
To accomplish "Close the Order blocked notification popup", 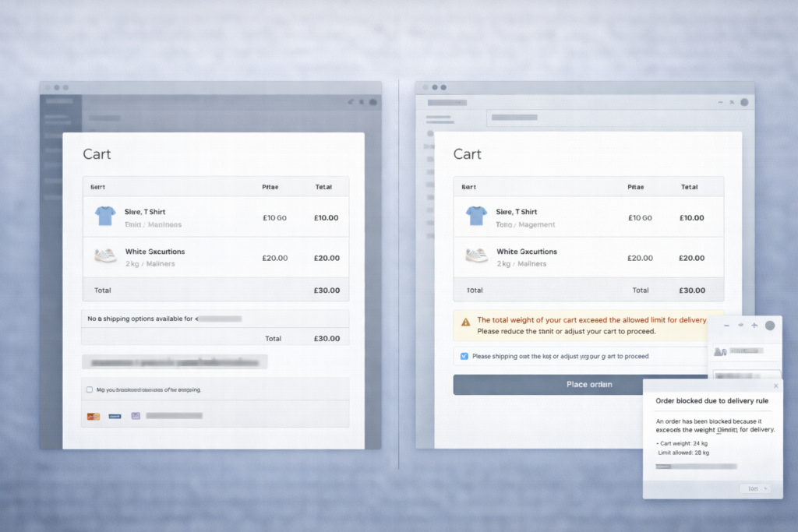I will [775, 386].
